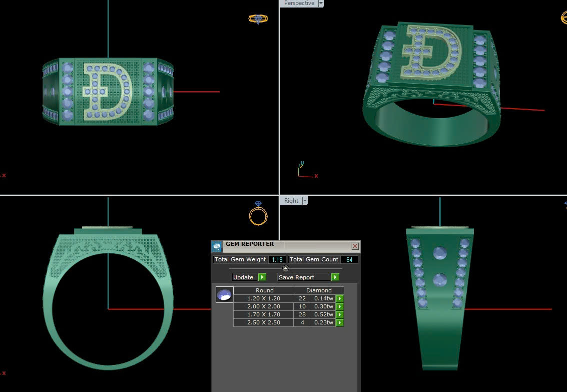This screenshot has width=567, height=392.
Task: Click green arrow for 2.50 X 2.50 row
Action: click(340, 323)
